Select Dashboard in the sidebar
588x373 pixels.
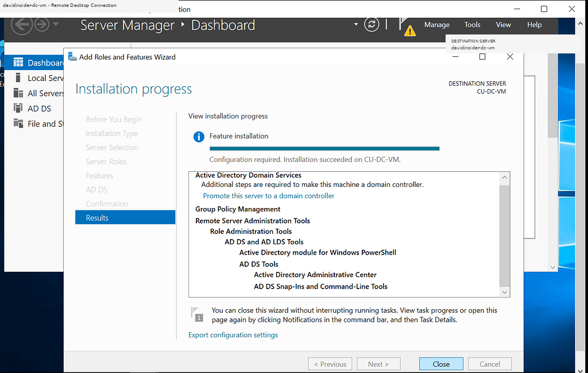34,63
